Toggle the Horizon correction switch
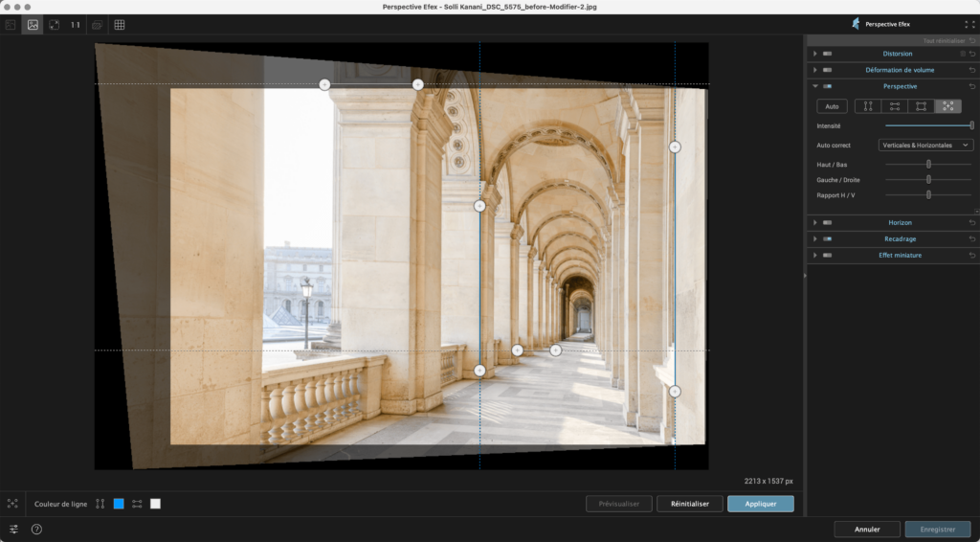This screenshot has width=980, height=542. pyautogui.click(x=828, y=222)
